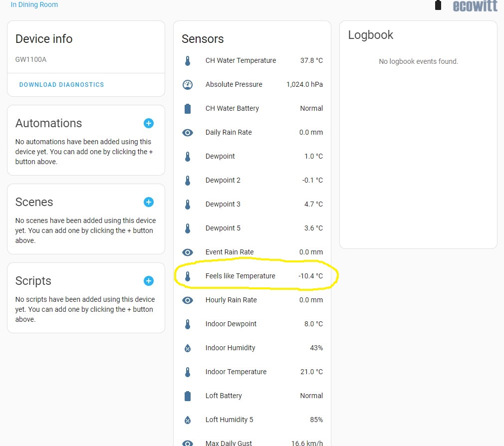The image size is (504, 446).
Task: Click the battery icon beside the ecowitt logo
Action: tap(438, 5)
